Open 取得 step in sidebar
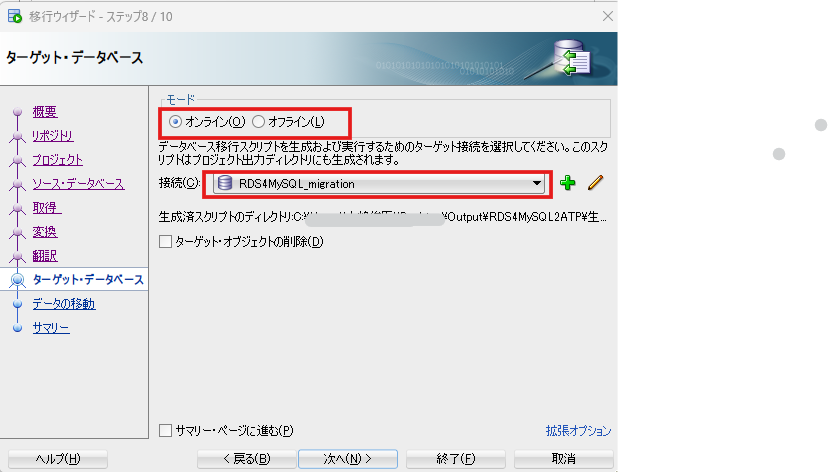 47,208
